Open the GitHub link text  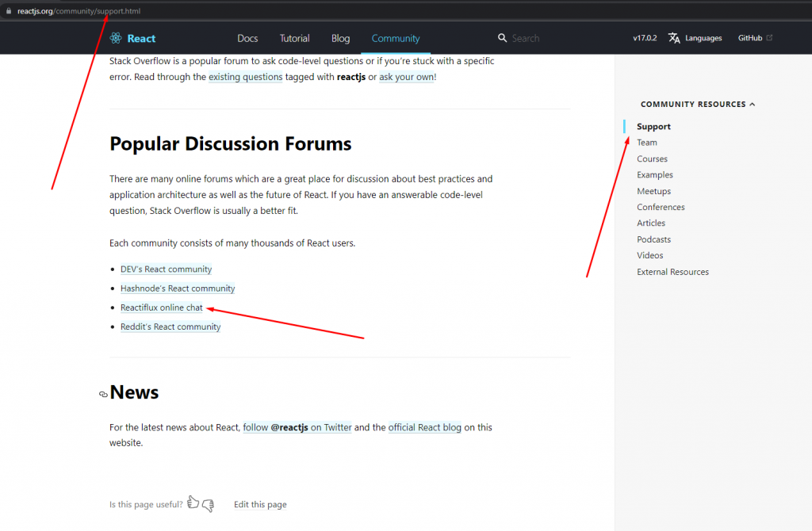(x=750, y=38)
